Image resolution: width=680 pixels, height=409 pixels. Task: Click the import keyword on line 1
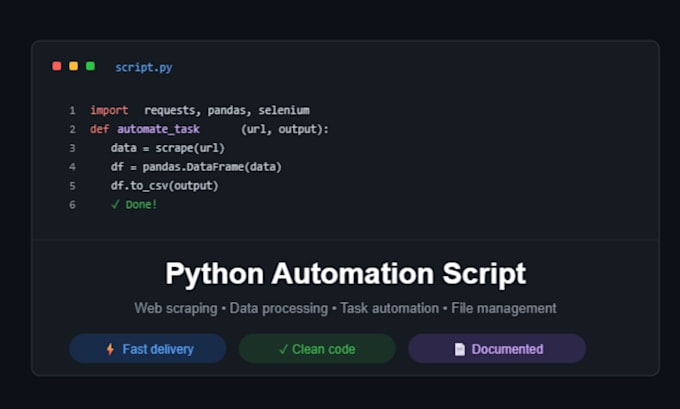tap(109, 111)
